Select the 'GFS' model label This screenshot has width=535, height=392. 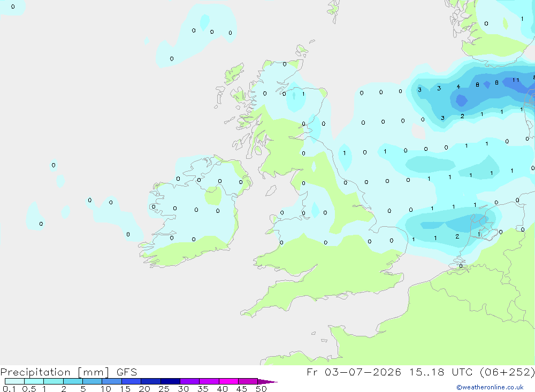[127, 372]
